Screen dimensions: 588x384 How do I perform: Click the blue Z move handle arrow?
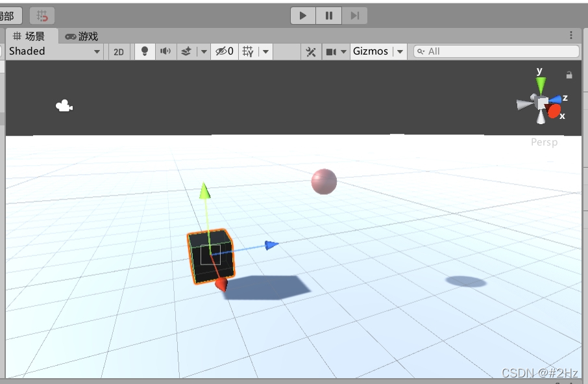pyautogui.click(x=271, y=245)
